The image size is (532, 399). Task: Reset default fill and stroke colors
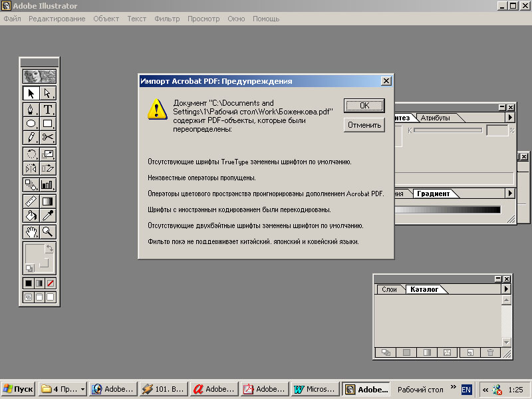(29, 269)
